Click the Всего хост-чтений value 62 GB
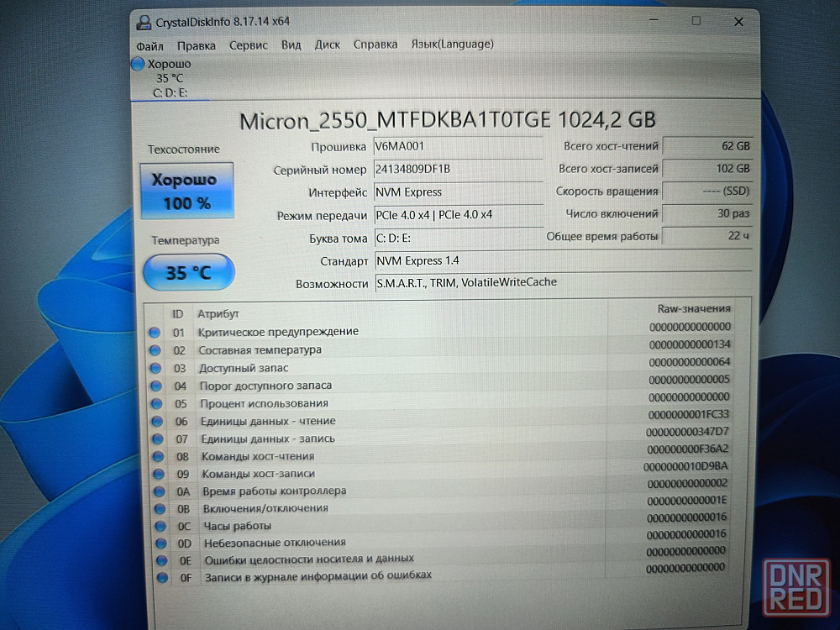840x630 pixels. (707, 145)
